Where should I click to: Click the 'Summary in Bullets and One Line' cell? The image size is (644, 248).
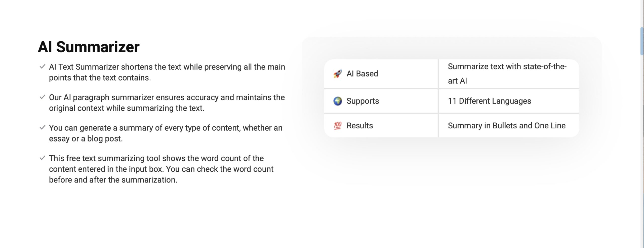pos(506,126)
